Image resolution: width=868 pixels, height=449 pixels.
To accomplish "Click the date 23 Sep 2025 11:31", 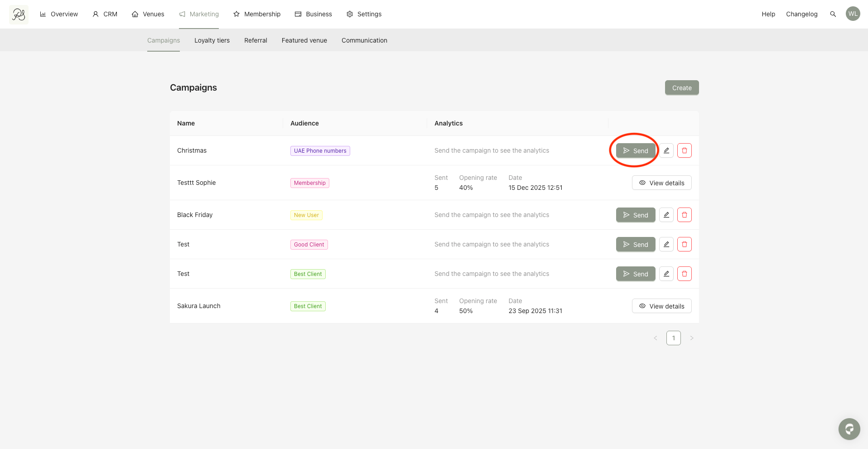I will tap(535, 311).
